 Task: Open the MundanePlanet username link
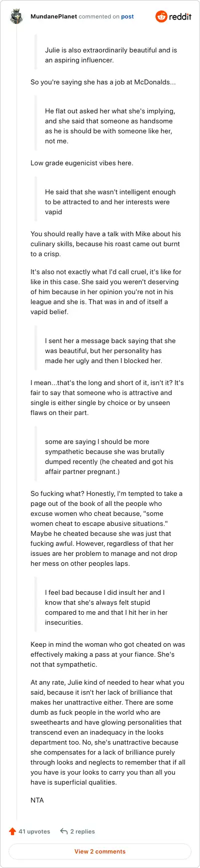[54, 16]
